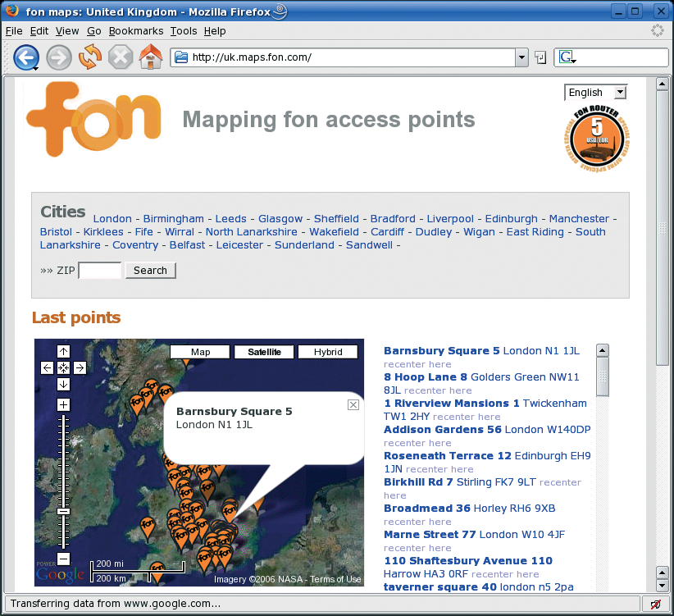This screenshot has width=674, height=616.
Task: Recenter map with the center pan button
Action: point(64,368)
